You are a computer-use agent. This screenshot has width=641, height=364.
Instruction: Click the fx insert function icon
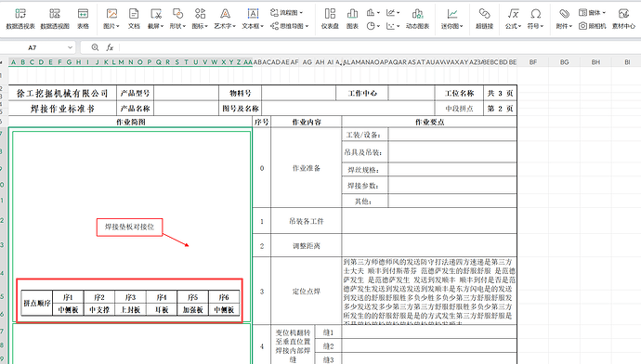(110, 47)
